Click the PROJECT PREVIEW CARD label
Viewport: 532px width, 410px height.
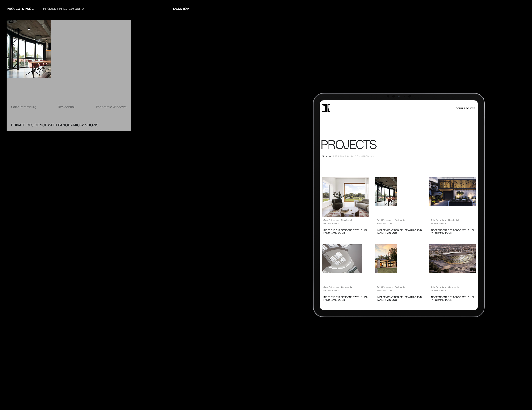coord(63,9)
